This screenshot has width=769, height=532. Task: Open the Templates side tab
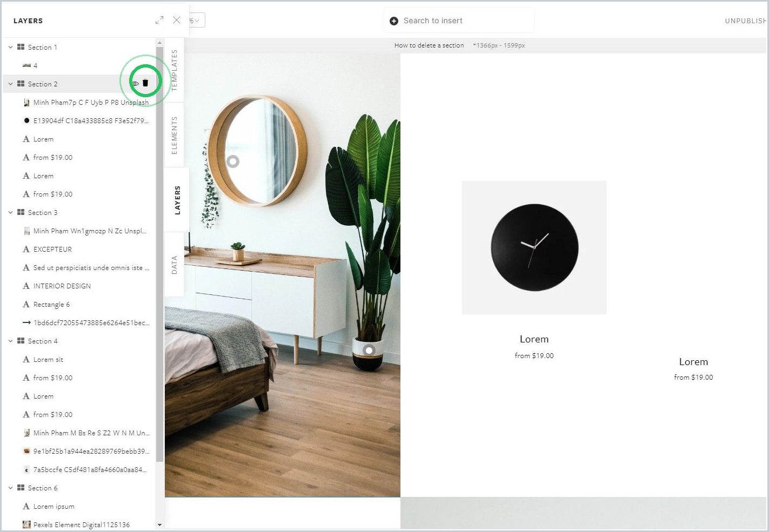(174, 70)
